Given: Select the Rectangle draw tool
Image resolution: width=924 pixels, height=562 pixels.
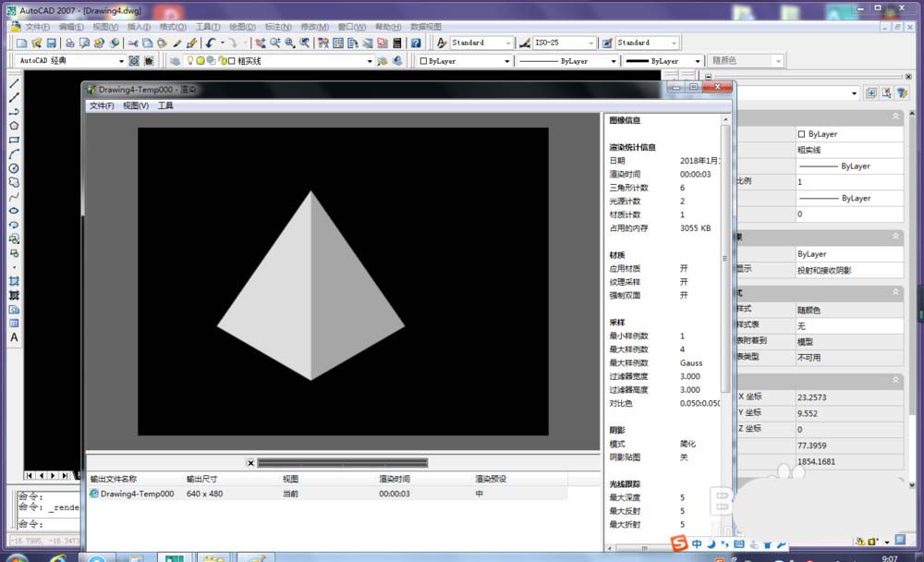Looking at the screenshot, I should 14,140.
